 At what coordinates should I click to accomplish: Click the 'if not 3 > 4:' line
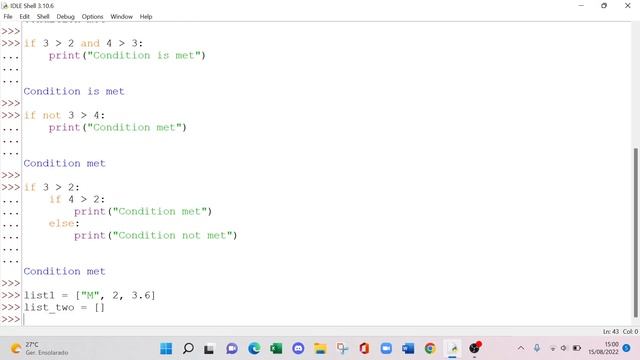click(x=64, y=116)
